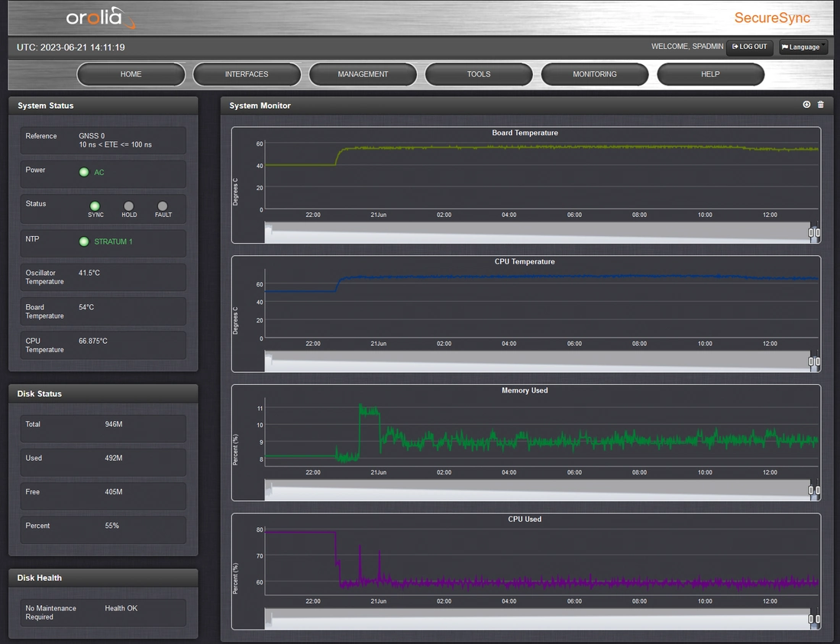
Task: Open the TOOLS menu
Action: pyautogui.click(x=479, y=74)
